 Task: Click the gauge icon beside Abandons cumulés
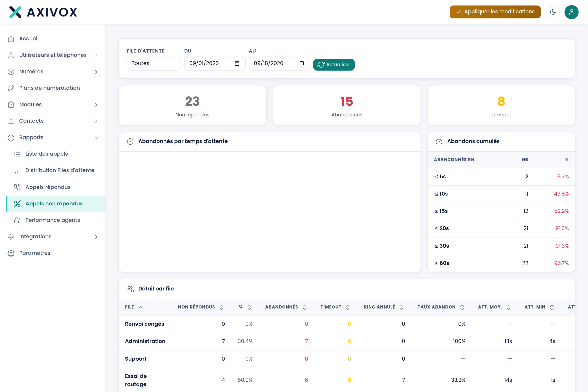[439, 142]
